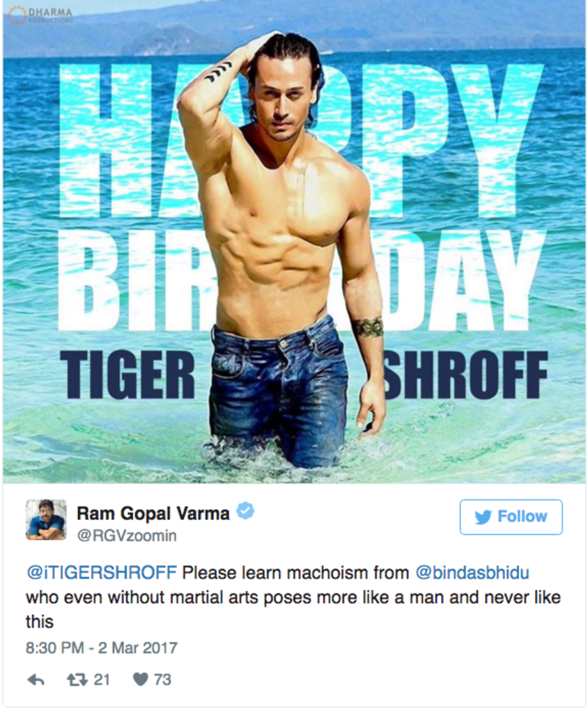The height and width of the screenshot is (709, 588).
Task: Open the @iTIGERSHROFF mention
Action: pyautogui.click(x=102, y=573)
